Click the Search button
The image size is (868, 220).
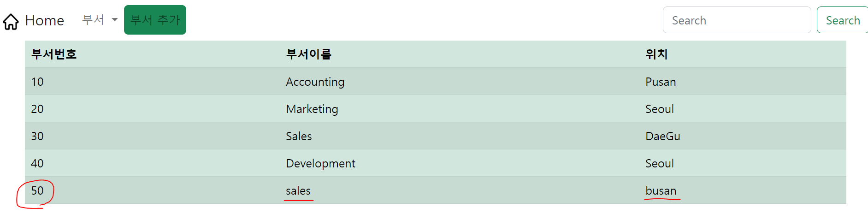click(x=843, y=20)
